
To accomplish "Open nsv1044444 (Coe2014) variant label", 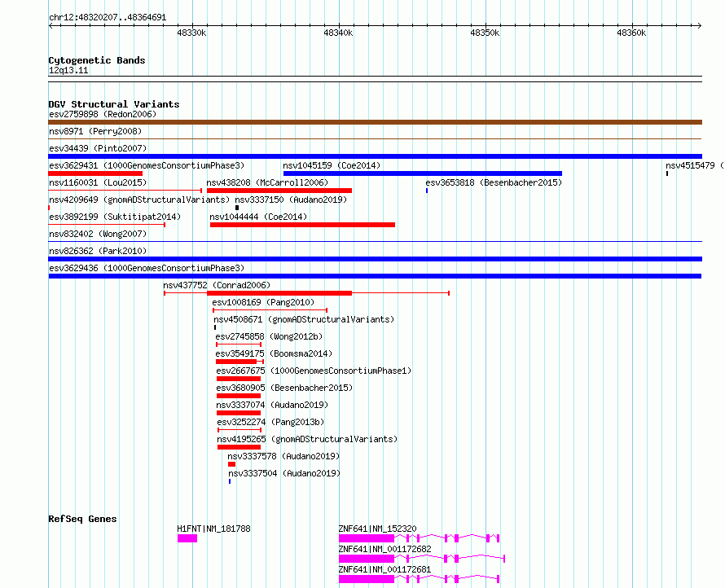I will 258,217.
